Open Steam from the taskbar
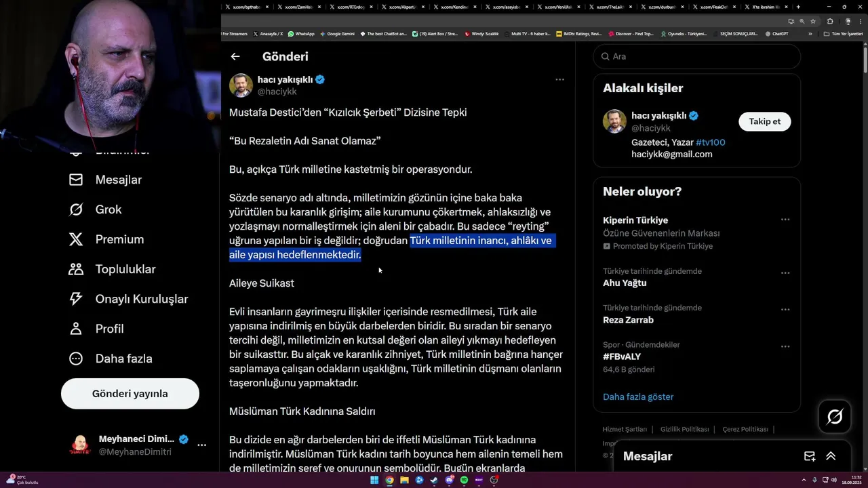Viewport: 868px width, 488px height. 434,480
